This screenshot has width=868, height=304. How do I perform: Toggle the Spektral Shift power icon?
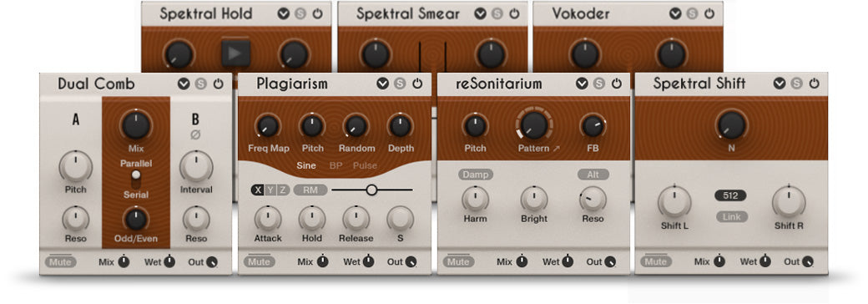tap(815, 84)
